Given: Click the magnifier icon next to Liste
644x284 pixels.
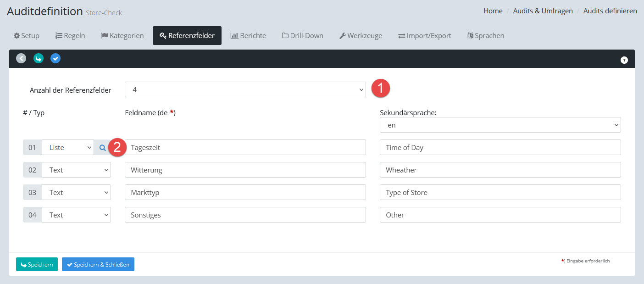Looking at the screenshot, I should click(x=103, y=148).
